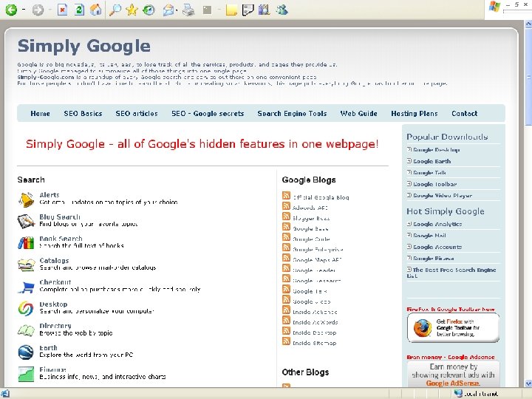
Task: Click the Directory open book icon
Action: click(26, 330)
